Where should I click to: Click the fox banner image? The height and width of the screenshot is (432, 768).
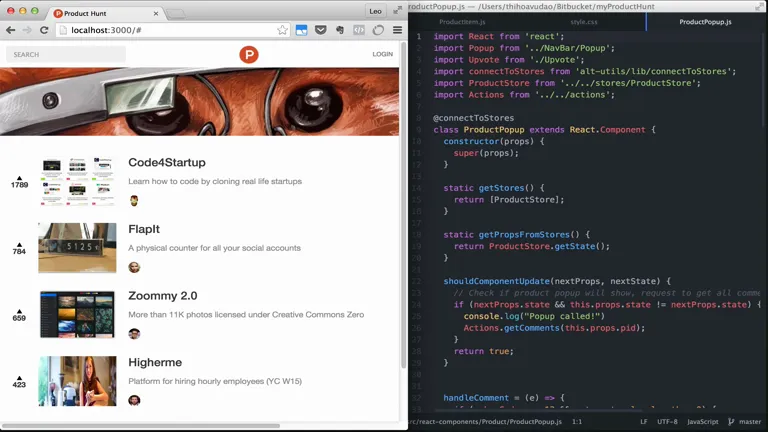199,101
